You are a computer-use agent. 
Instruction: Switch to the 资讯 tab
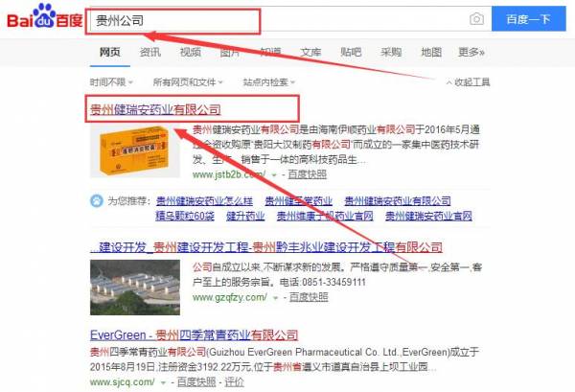click(x=149, y=52)
